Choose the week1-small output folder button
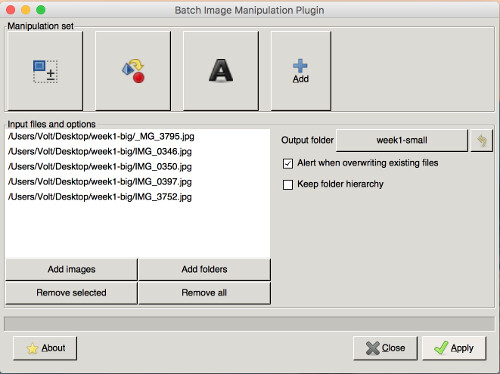 point(402,140)
